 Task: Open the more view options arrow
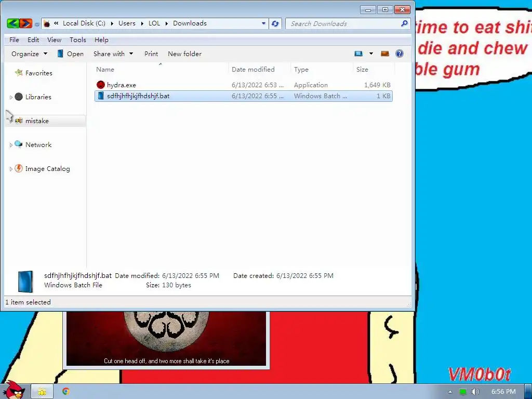371,54
